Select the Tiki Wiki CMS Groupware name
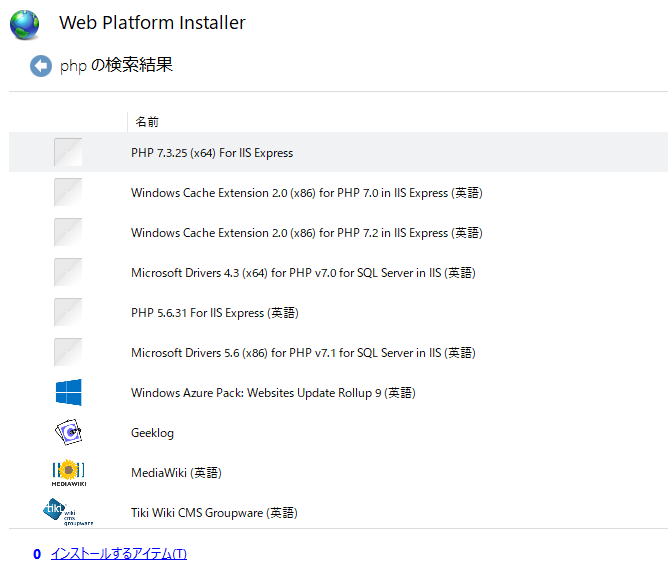Image resolution: width=668 pixels, height=580 pixels. (213, 513)
